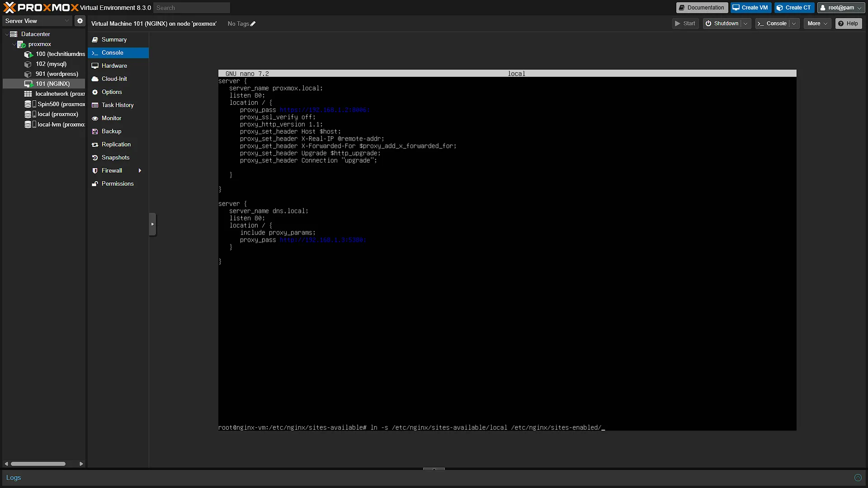This screenshot has height=488, width=868.
Task: Open root@pam user menu
Action: (841, 8)
